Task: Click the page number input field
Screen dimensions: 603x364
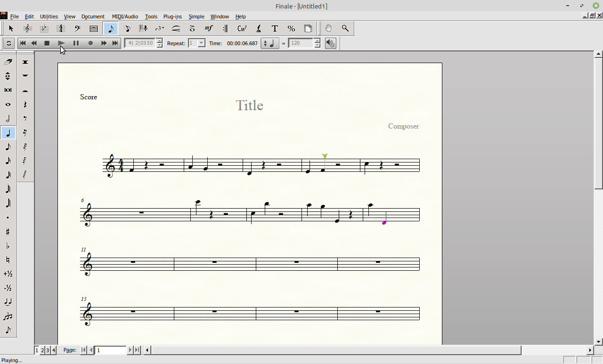Action: (x=111, y=350)
